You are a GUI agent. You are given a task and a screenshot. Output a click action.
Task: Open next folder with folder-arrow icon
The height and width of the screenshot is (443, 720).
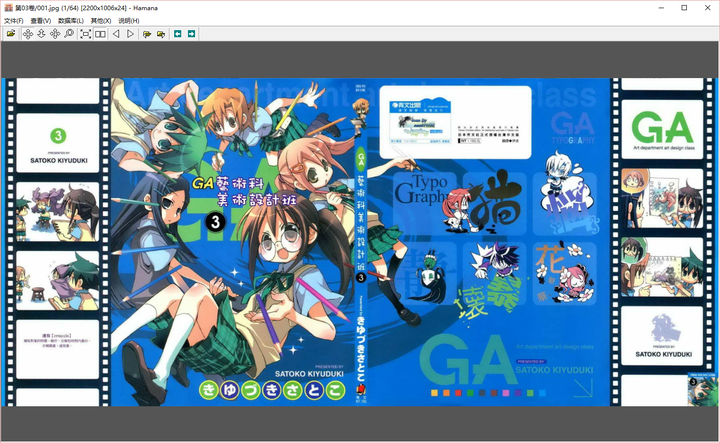tap(161, 34)
